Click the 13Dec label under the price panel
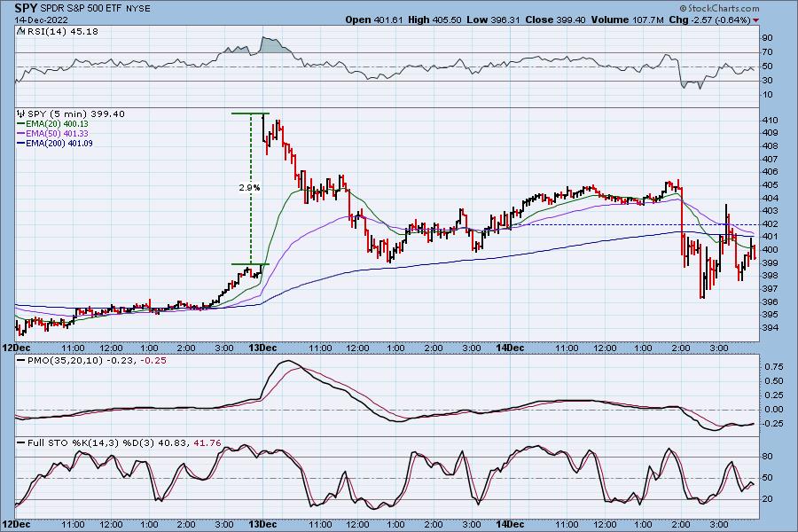798x532 pixels. coord(263,348)
